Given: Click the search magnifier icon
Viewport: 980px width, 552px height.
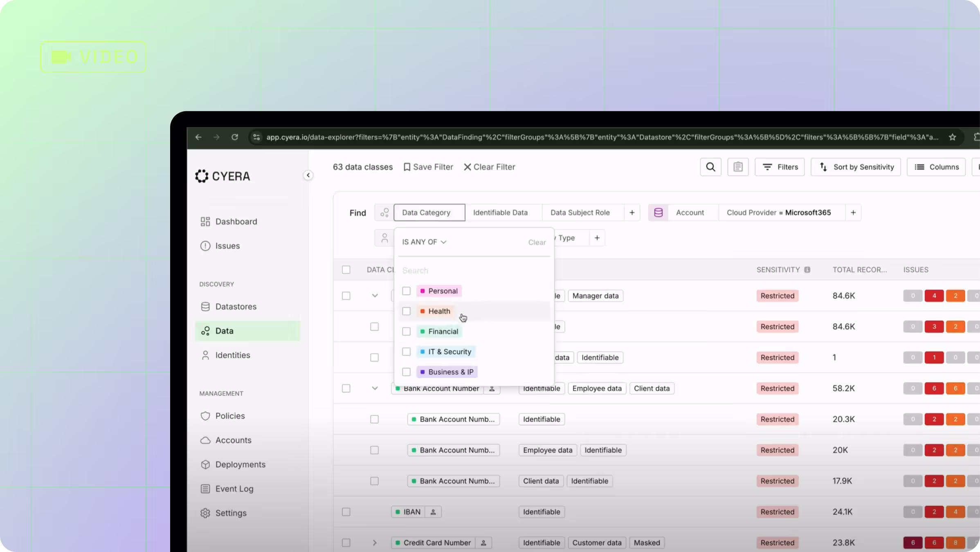Looking at the screenshot, I should coord(710,167).
